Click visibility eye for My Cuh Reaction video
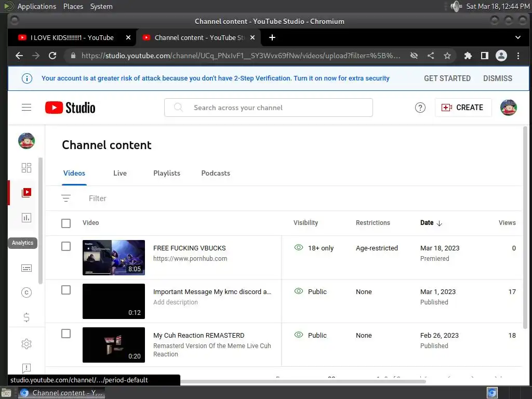This screenshot has height=399, width=532. pos(299,335)
